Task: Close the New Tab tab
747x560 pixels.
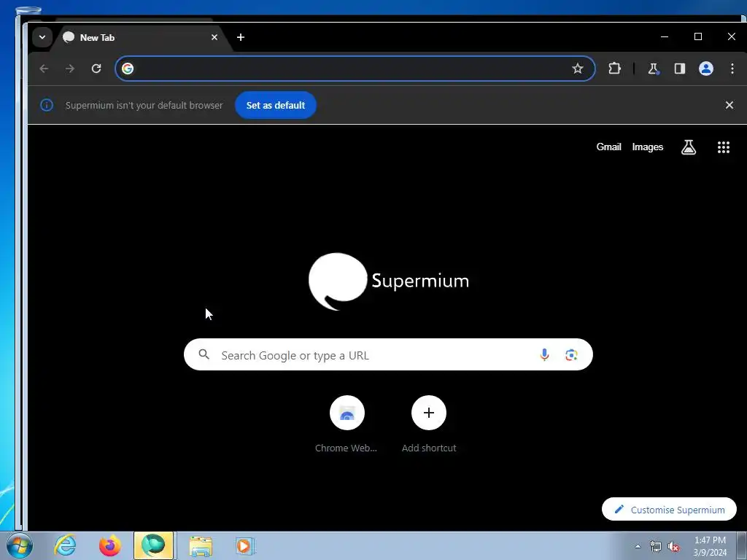Action: pos(214,37)
